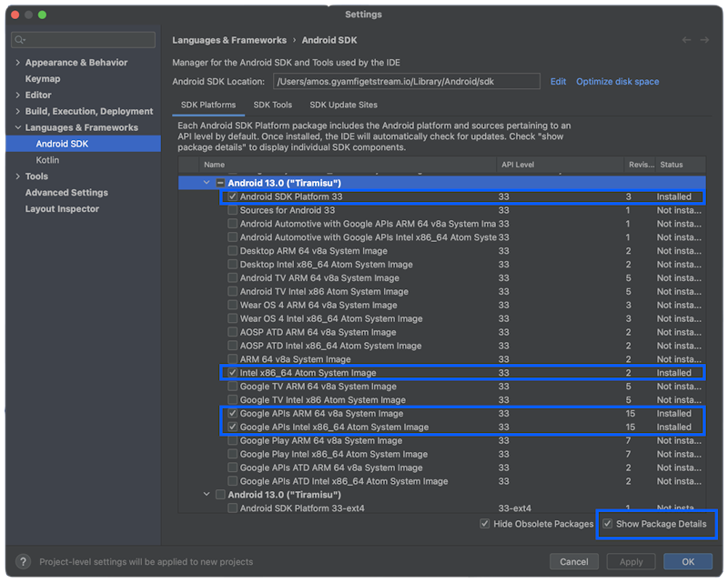Disable Show Package Details checkbox

tap(607, 524)
